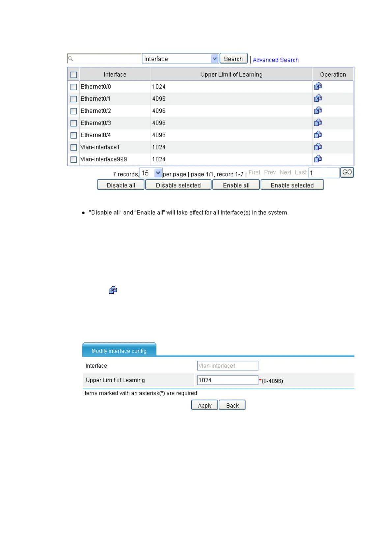Click the Ethernet0/2 interface name

[96, 111]
